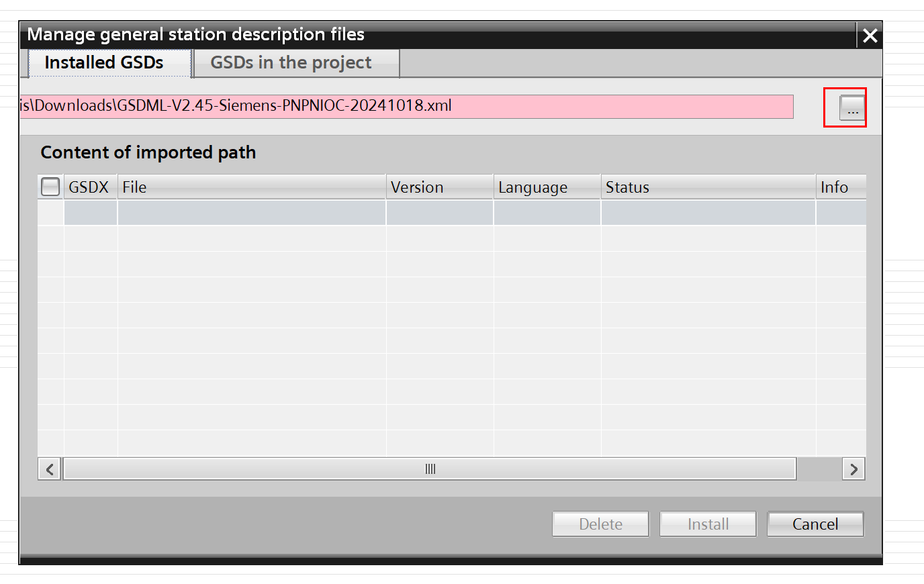Click the Delete button

[x=600, y=524]
